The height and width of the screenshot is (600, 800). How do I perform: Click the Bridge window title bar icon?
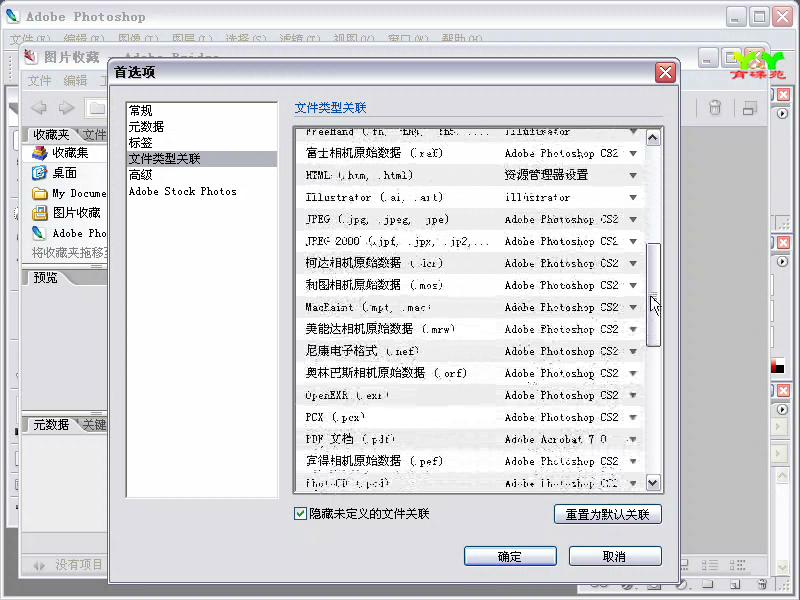[x=31, y=57]
